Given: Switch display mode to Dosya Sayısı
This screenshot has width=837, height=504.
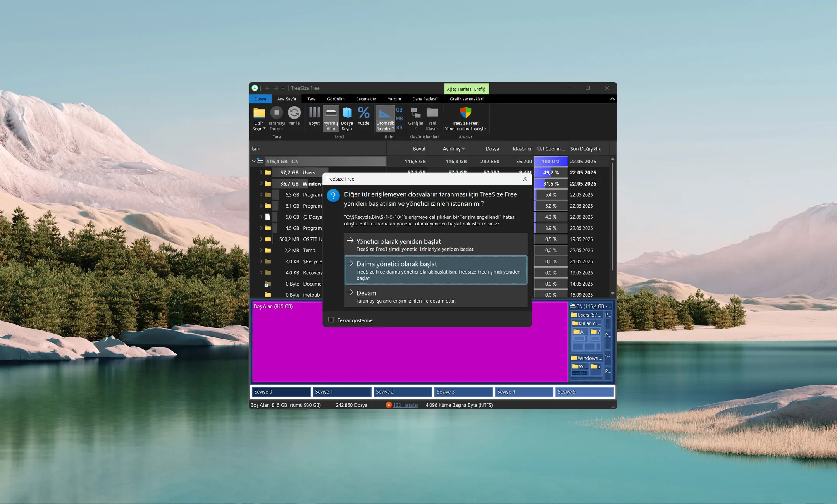Looking at the screenshot, I should [347, 119].
